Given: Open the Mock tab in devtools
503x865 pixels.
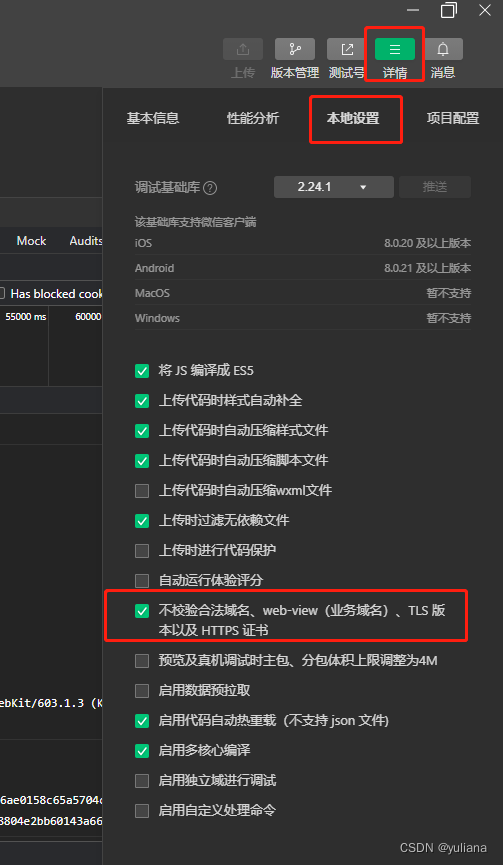Looking at the screenshot, I should pos(31,241).
